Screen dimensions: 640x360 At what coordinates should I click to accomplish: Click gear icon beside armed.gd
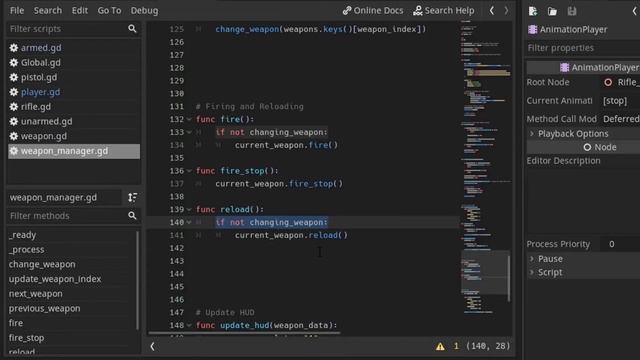(x=14, y=48)
